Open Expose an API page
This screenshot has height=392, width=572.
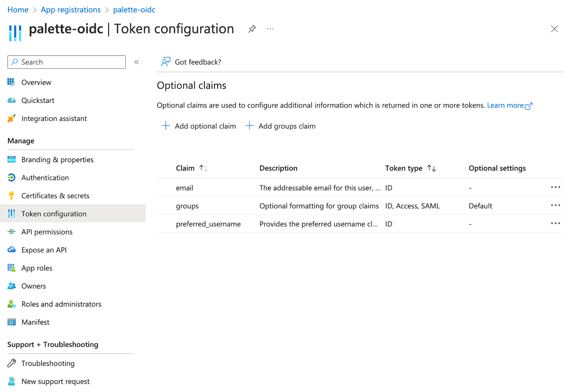[x=44, y=250]
